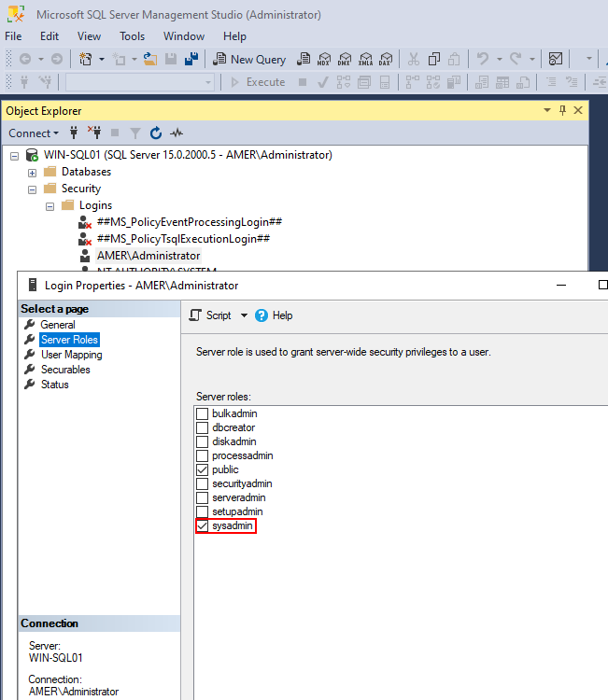Click the XMLA query icon
The width and height of the screenshot is (608, 700).
coord(364,59)
